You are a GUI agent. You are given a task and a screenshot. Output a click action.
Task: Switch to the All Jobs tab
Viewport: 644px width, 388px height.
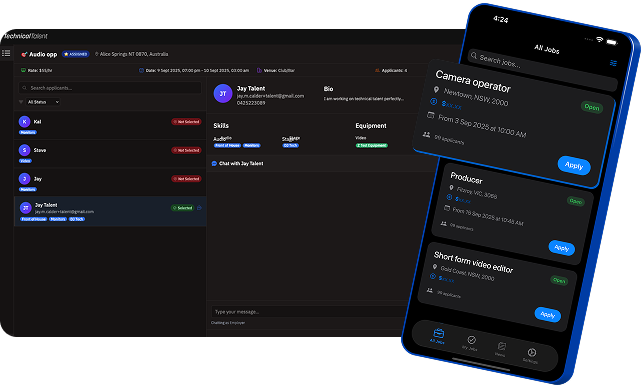(x=438, y=335)
